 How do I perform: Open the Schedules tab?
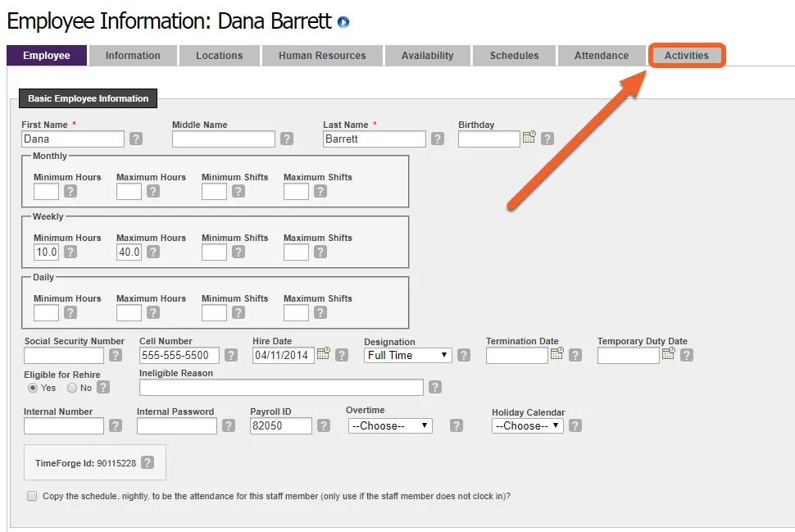514,55
